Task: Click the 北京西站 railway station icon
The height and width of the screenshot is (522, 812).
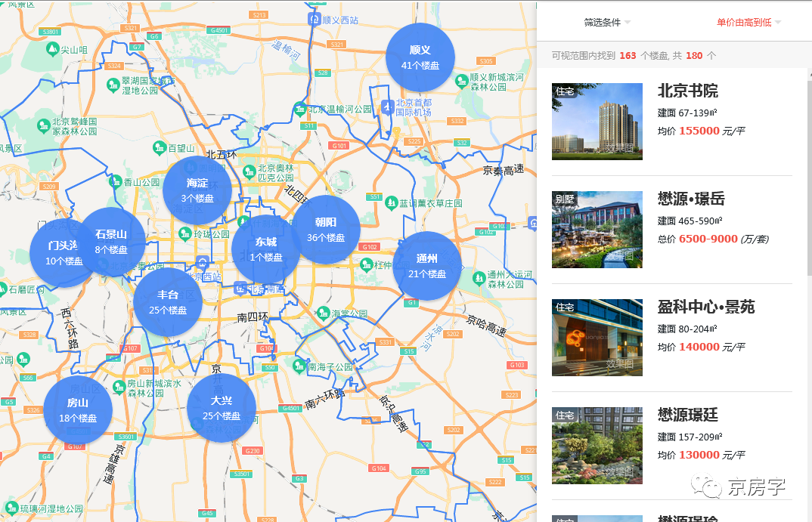Action: pyautogui.click(x=203, y=263)
